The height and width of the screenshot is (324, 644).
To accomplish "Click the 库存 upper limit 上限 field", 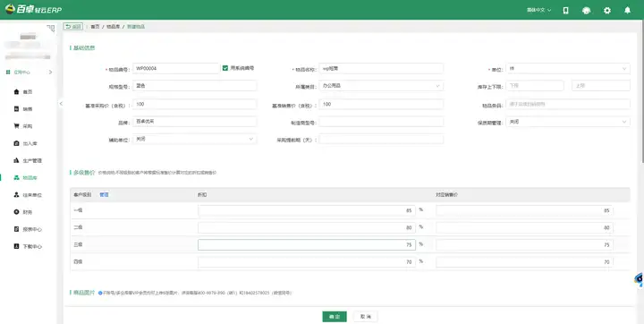I will point(600,86).
